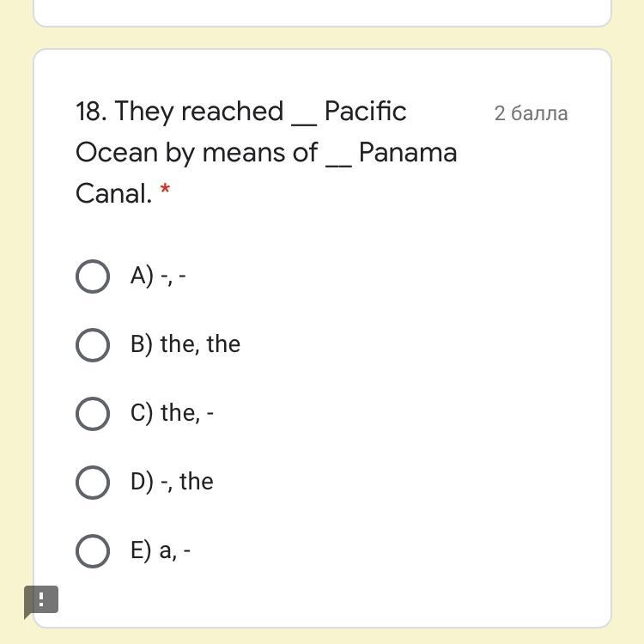Select radio button for option A
The width and height of the screenshot is (644, 644).
click(x=93, y=276)
